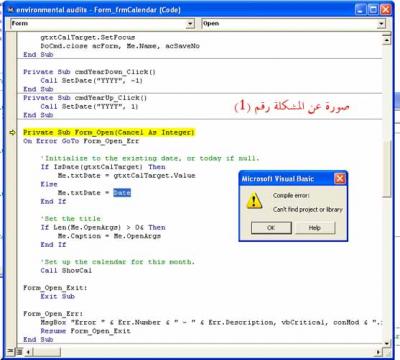The height and width of the screenshot is (360, 400).
Task: Click the line Call SetDate("YYYY", 1)
Action: 89,107
